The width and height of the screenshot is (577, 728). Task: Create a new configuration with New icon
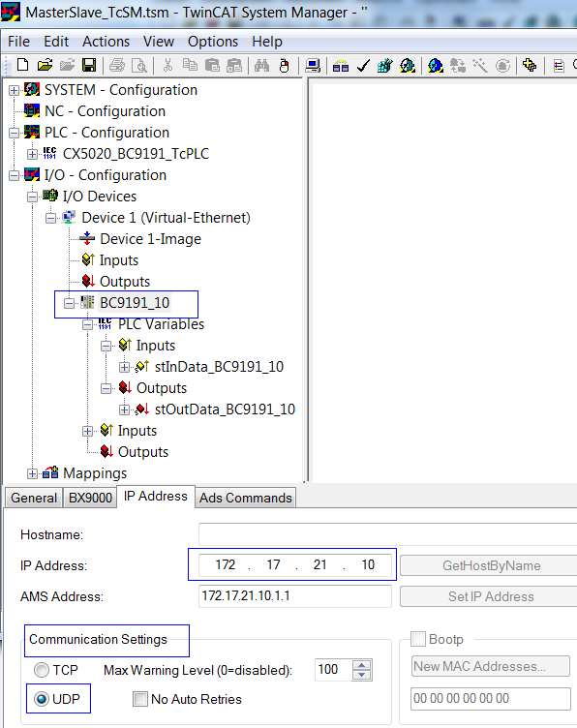[22, 65]
